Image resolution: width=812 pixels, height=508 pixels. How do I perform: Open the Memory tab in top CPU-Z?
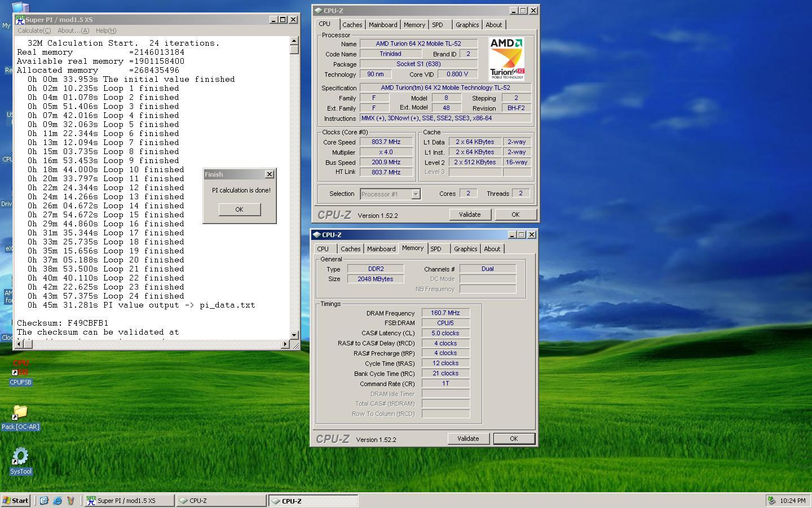[414, 25]
